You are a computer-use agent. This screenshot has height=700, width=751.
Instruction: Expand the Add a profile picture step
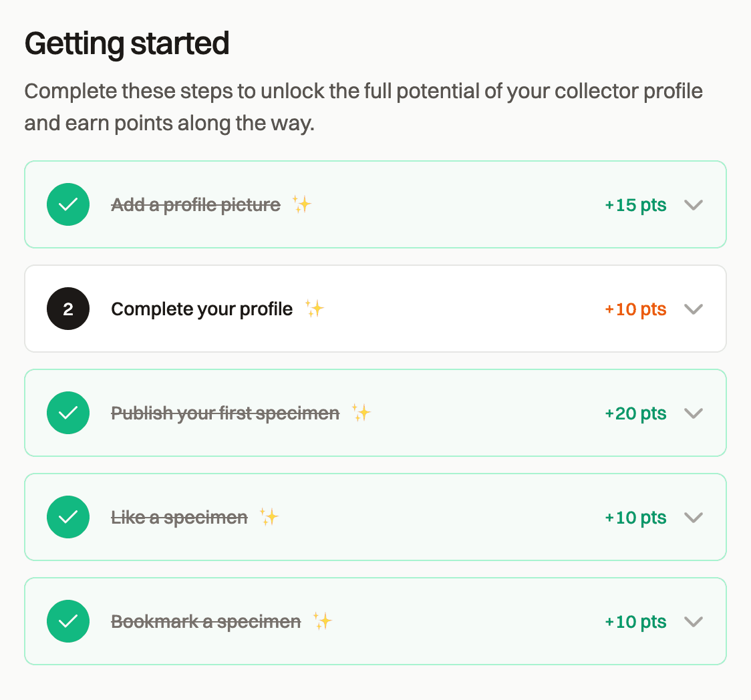click(x=693, y=204)
